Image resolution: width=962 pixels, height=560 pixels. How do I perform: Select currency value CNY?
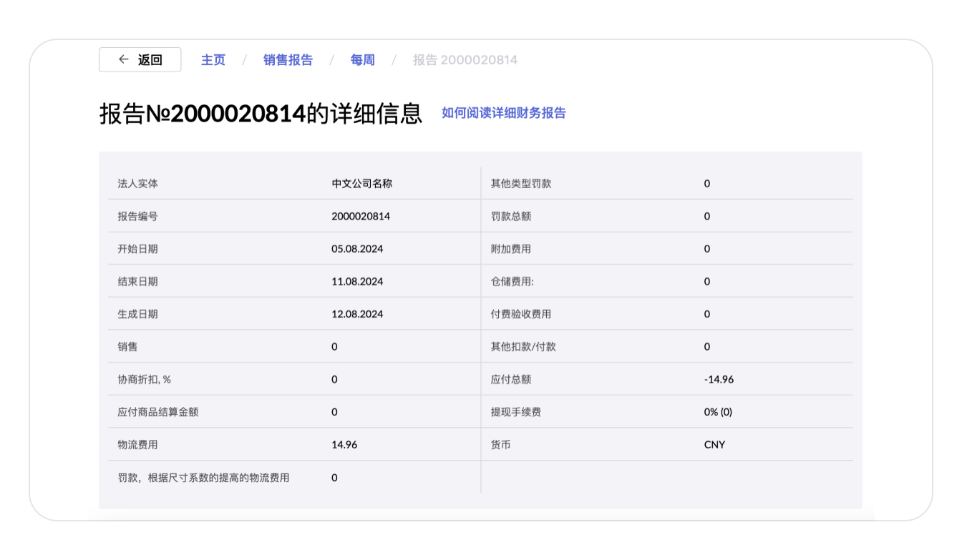714,445
